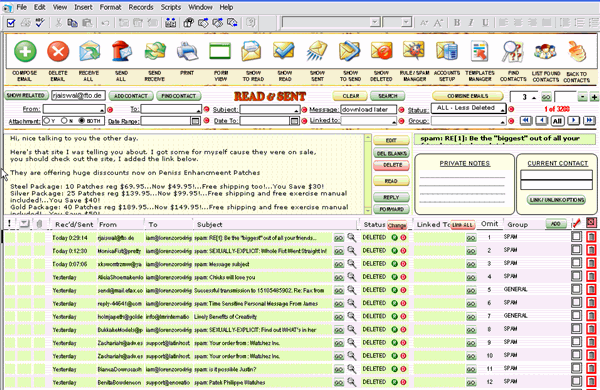Select the Attachment N radio button
The width and height of the screenshot is (600, 390).
[64, 121]
